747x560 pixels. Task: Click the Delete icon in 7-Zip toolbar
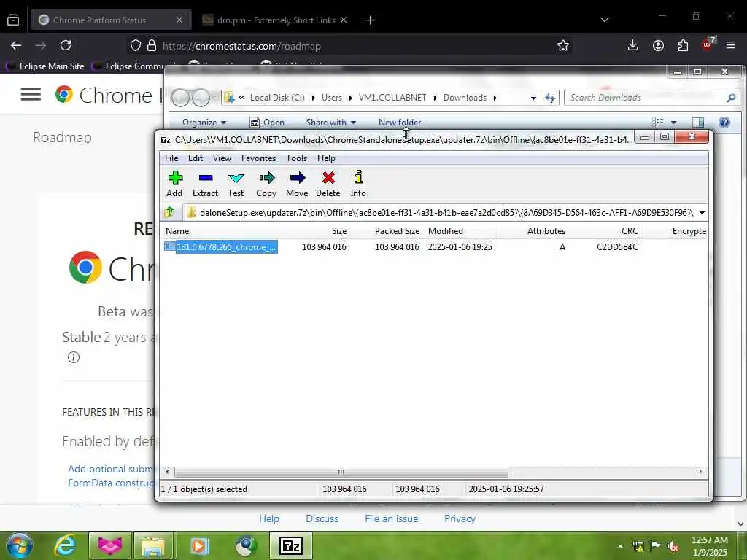(x=328, y=183)
